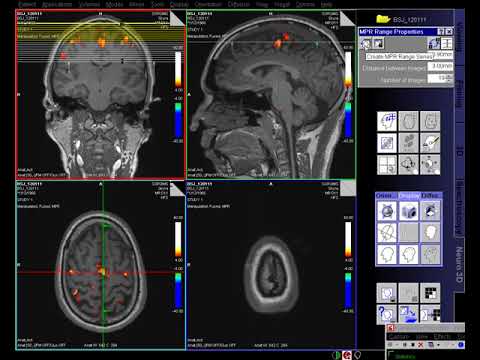Click the black and white checkerboard icon

click(x=430, y=293)
